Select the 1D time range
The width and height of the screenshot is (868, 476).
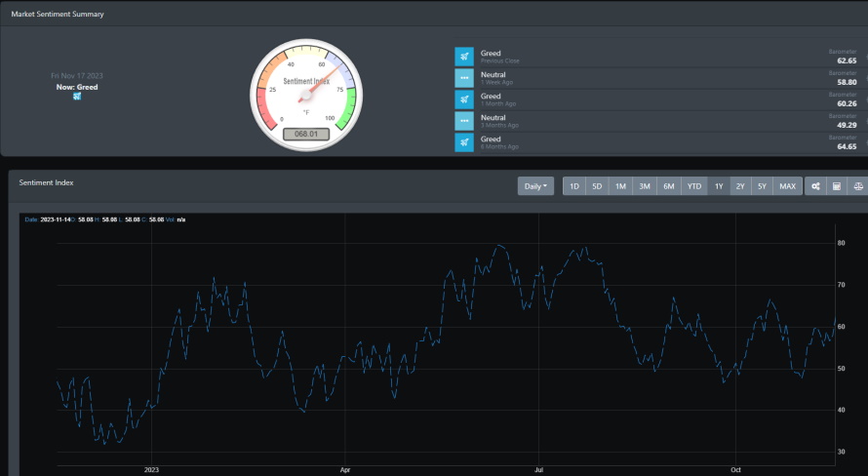[574, 186]
